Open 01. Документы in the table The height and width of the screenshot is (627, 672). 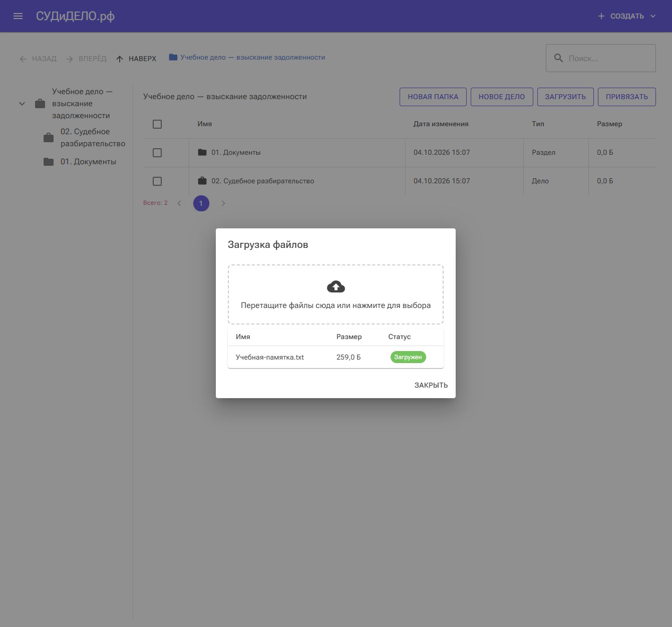pos(236,152)
